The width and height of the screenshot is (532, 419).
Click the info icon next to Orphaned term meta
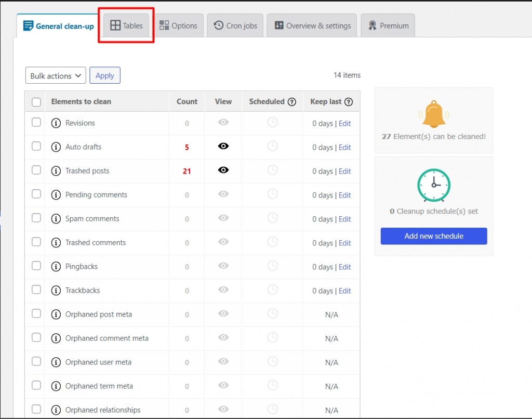click(56, 386)
